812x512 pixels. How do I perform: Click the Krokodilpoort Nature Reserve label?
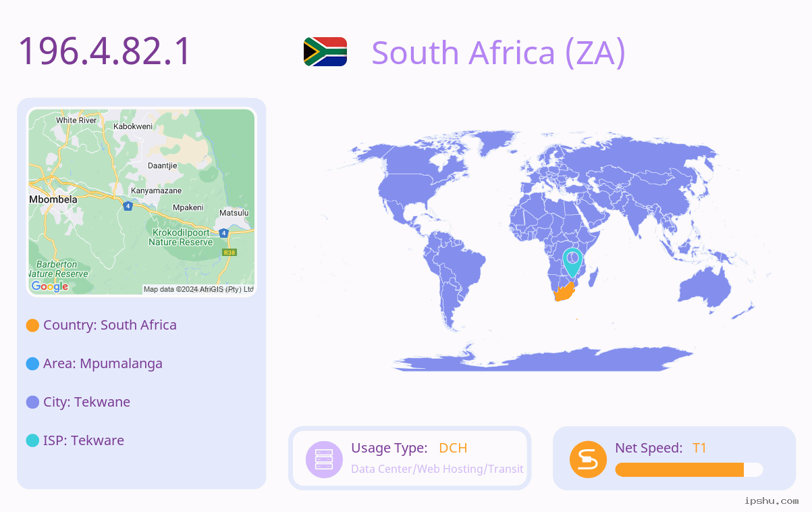180,237
